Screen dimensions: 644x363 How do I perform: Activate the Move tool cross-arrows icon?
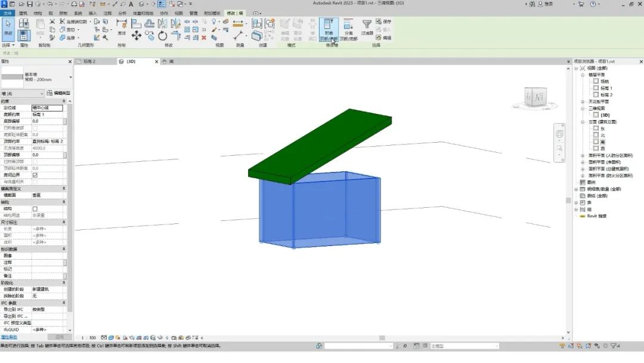click(x=137, y=36)
